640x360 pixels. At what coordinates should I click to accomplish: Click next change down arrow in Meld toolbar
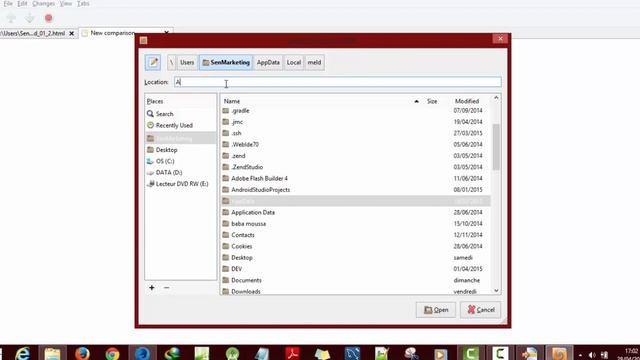30,18
